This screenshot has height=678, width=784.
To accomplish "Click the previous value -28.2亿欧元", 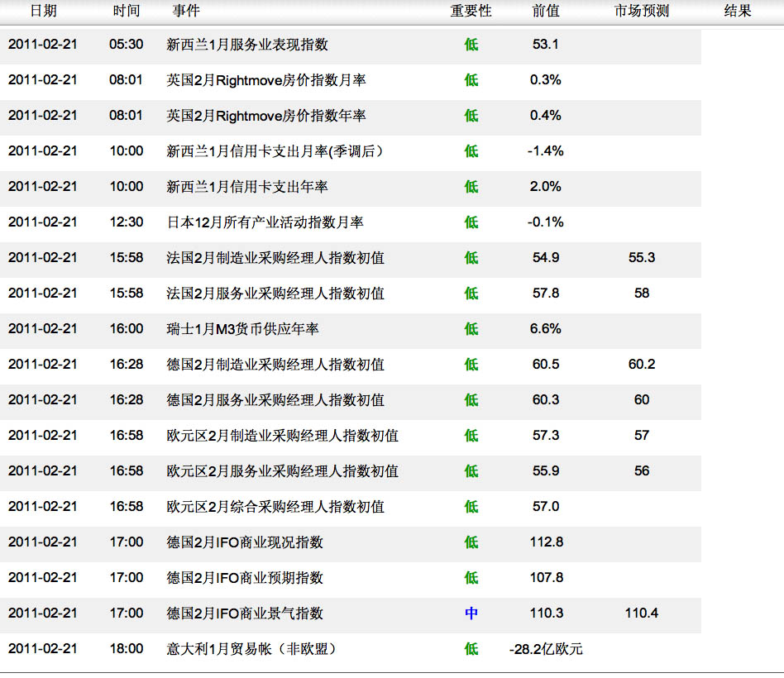I will click(x=546, y=648).
